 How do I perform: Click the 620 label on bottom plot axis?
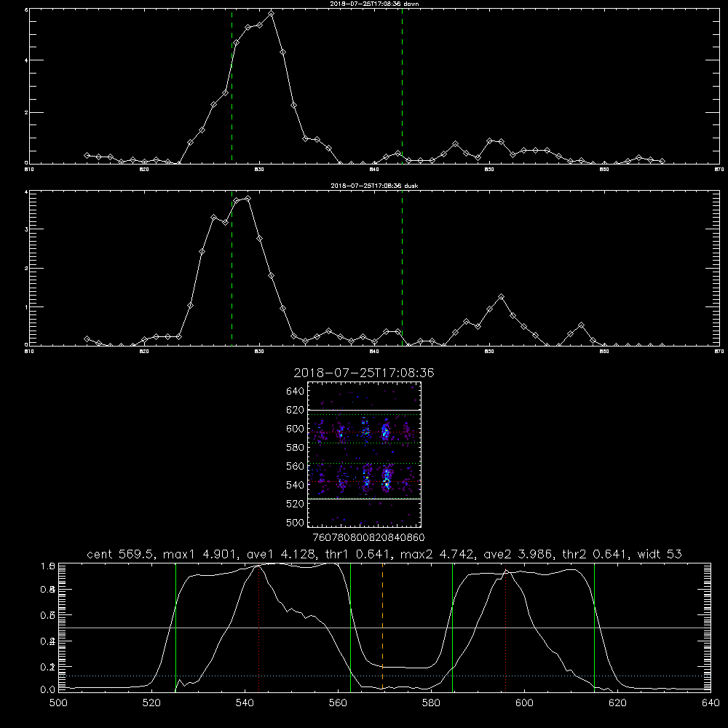point(617,703)
